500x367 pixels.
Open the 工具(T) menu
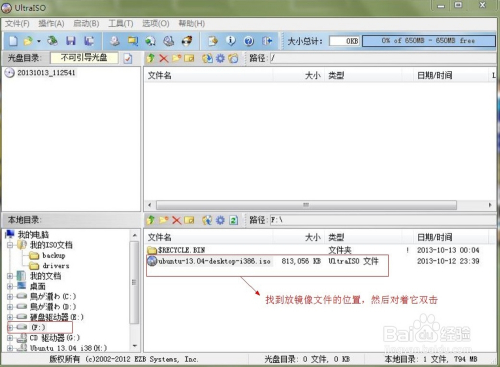click(x=121, y=24)
